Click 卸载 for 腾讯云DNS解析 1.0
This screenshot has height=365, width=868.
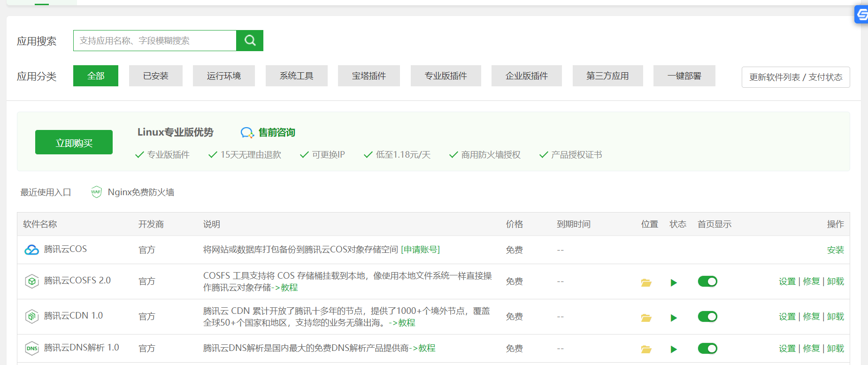836,349
